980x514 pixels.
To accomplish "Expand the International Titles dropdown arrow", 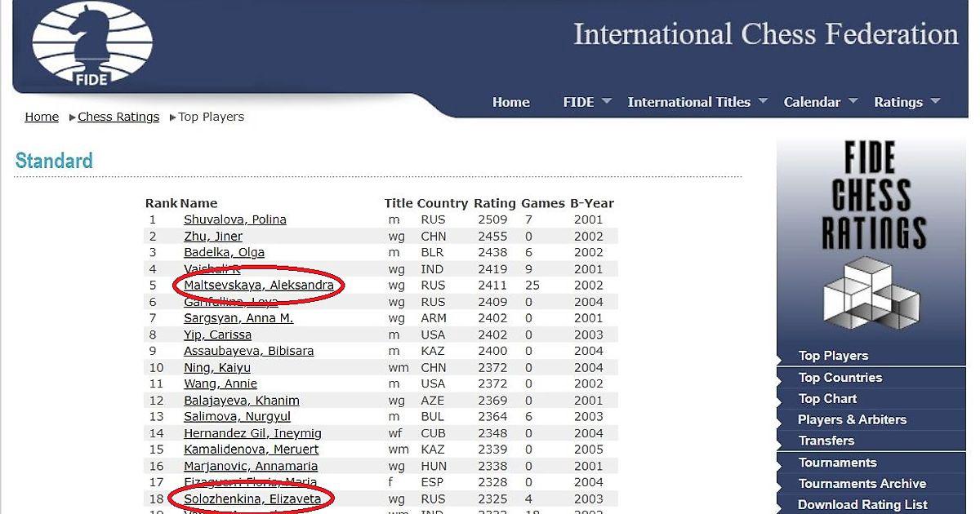I will click(x=763, y=101).
